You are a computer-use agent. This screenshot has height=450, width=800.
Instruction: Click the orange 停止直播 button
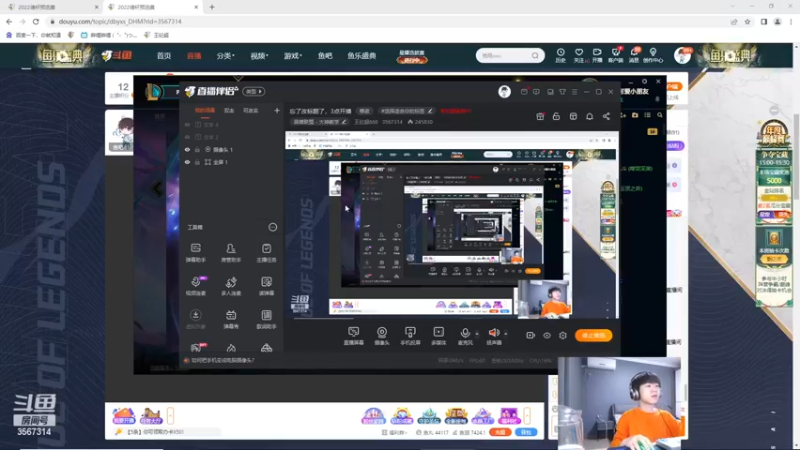click(x=593, y=335)
